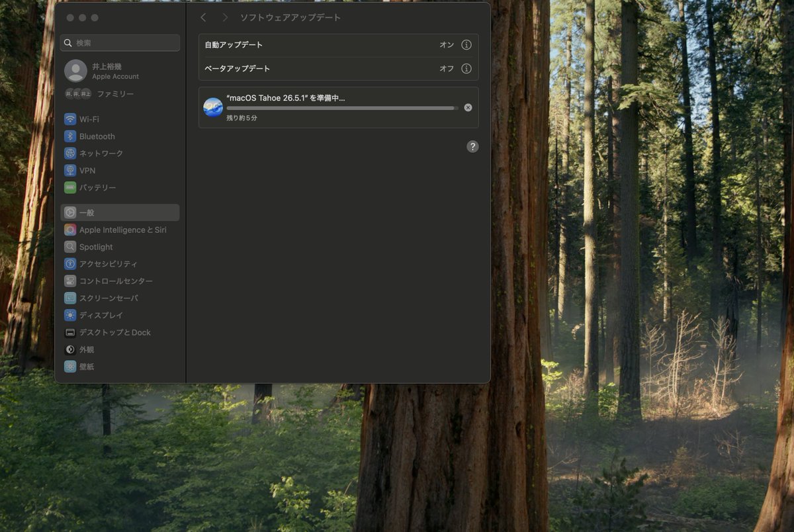
Task: Click the オン value for automatic updates
Action: tap(447, 45)
